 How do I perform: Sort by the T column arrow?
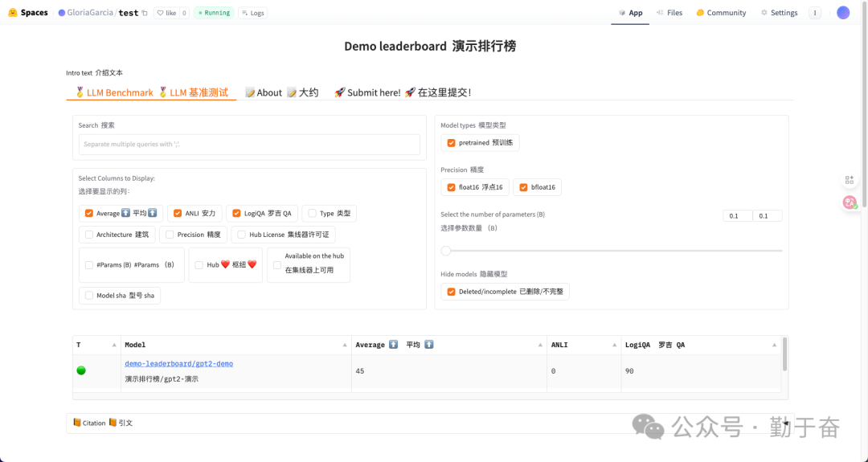tap(114, 345)
